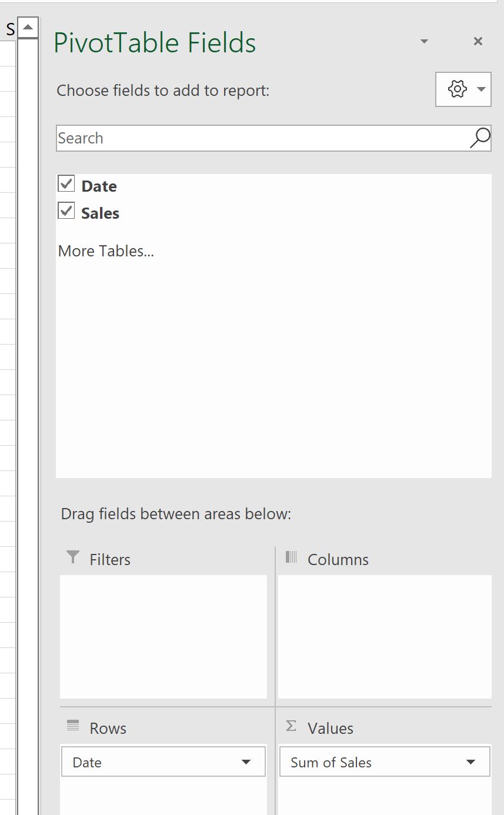Open the More Tables link
This screenshot has width=504, height=815.
point(106,251)
